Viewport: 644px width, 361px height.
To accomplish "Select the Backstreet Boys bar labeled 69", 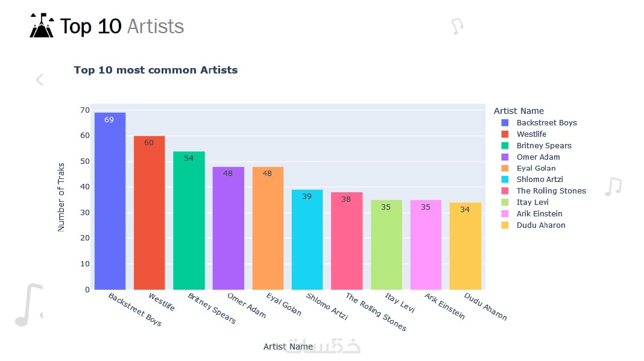I will (110, 201).
